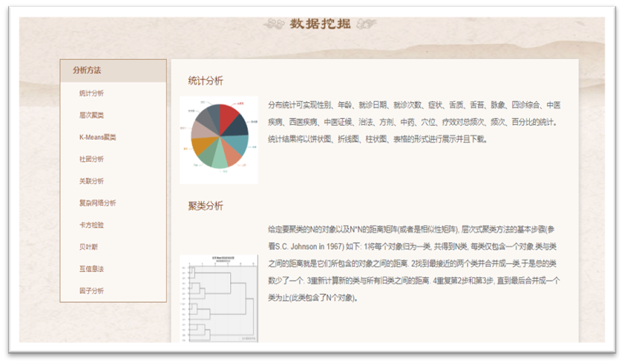Click the 聚类分析 section heading
Image resolution: width=624 pixels, height=364 pixels.
[x=206, y=206]
